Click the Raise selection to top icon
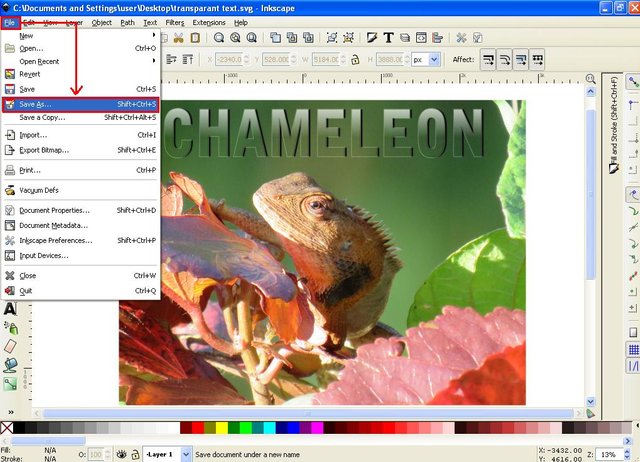 [x=187, y=60]
